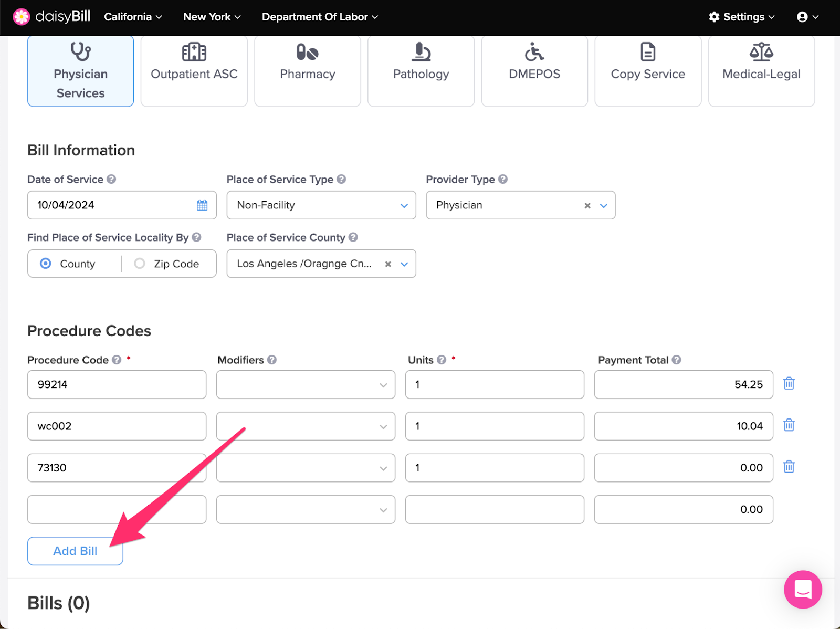Click the Payment Total help icon
This screenshot has width=840, height=629.
click(677, 360)
